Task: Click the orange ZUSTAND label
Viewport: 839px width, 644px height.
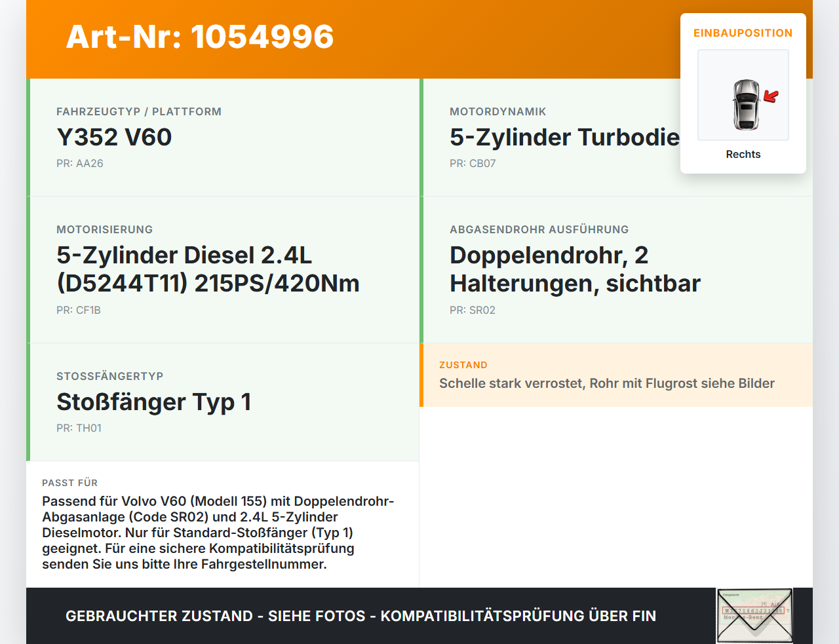Action: 463,365
